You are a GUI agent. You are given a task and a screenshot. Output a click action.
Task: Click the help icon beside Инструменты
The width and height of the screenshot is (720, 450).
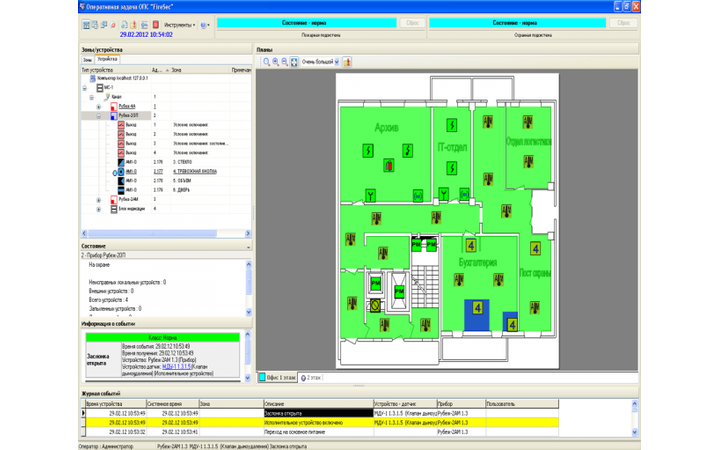(x=204, y=24)
